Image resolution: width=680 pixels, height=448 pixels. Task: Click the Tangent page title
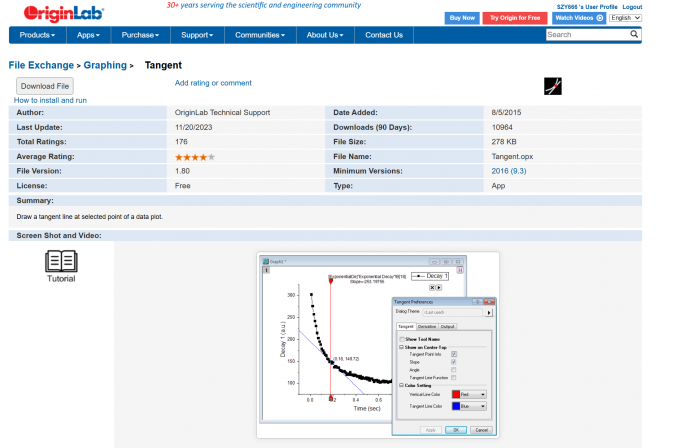click(163, 65)
